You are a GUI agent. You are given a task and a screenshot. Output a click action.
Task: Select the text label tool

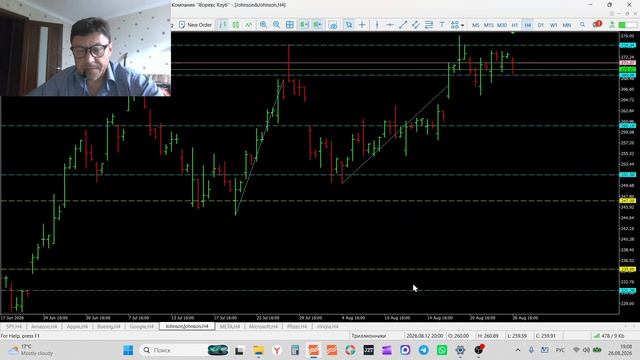(x=442, y=25)
